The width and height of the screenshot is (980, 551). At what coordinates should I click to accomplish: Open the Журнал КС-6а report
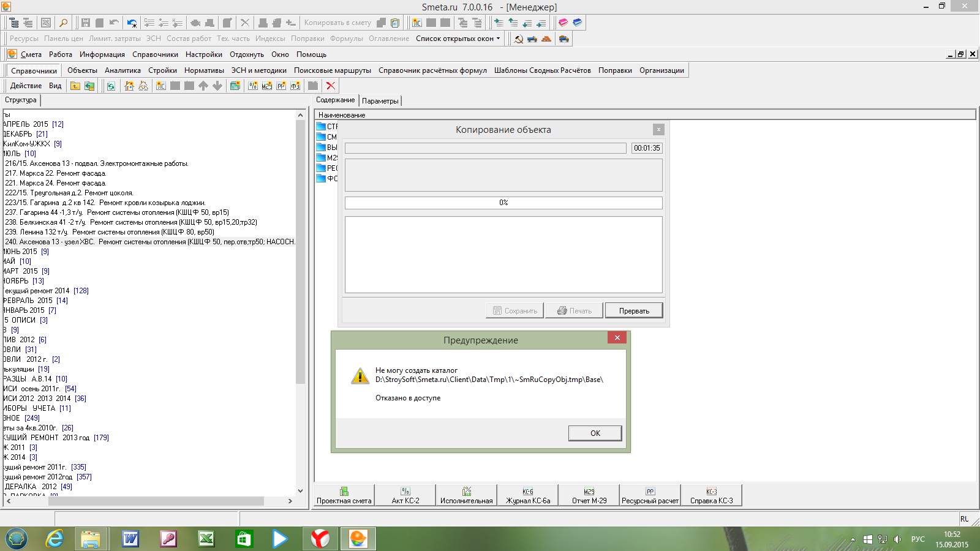[x=528, y=495]
